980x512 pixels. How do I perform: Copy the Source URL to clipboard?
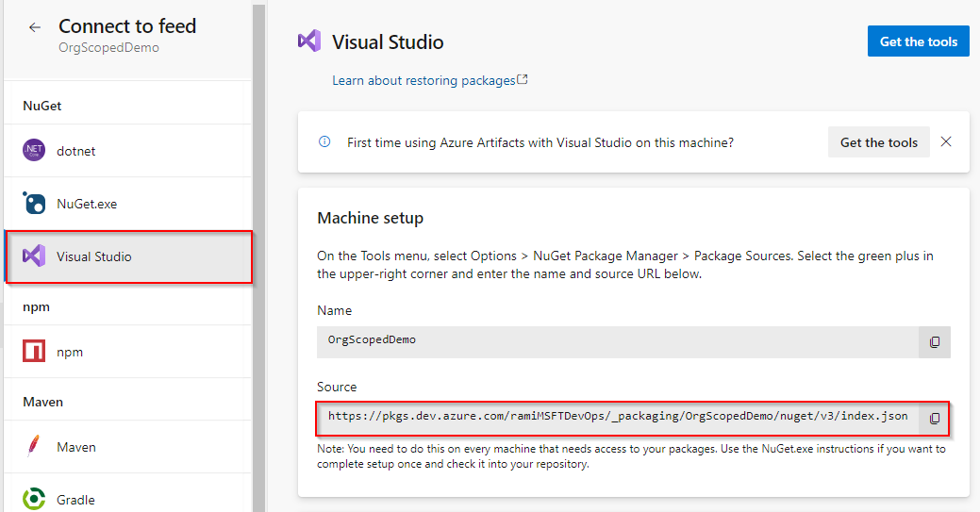click(935, 419)
